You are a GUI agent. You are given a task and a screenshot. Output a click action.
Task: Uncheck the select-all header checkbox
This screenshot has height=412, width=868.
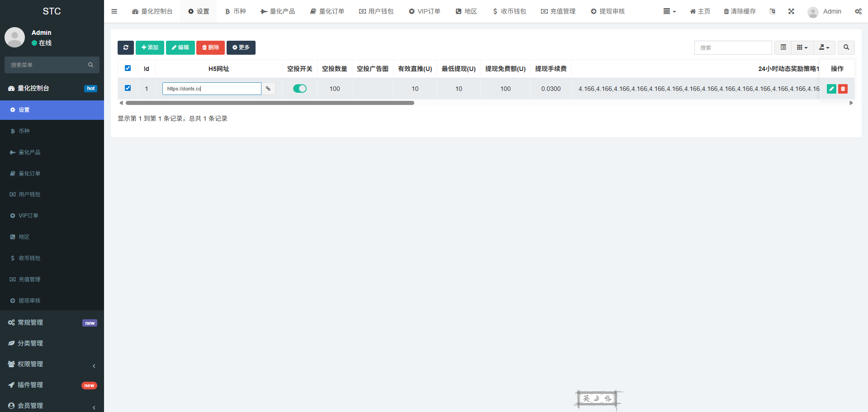(x=128, y=68)
